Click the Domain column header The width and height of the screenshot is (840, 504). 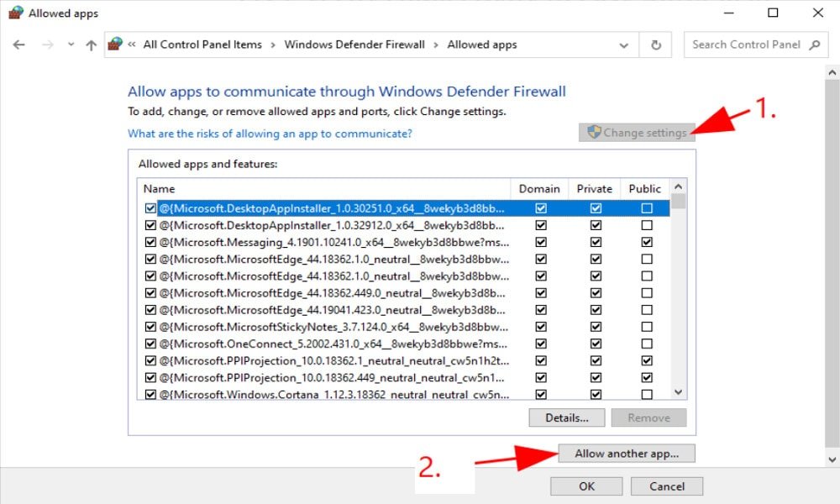pyautogui.click(x=539, y=189)
